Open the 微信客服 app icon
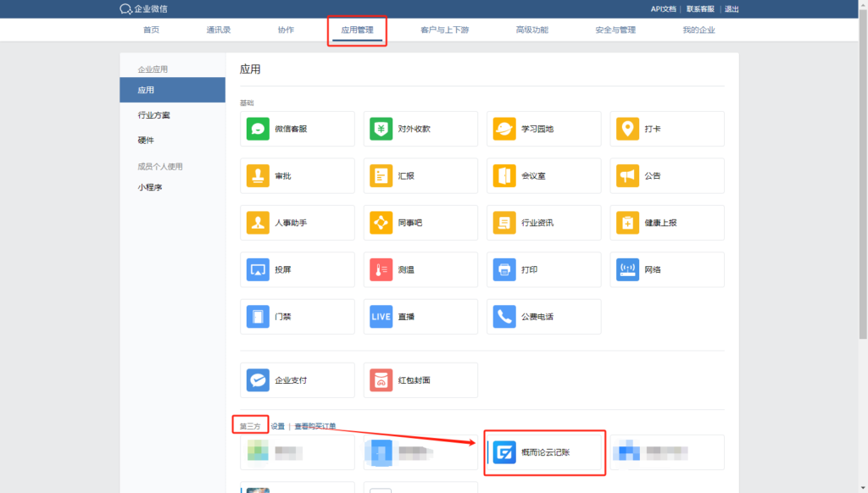The image size is (868, 493). 258,129
